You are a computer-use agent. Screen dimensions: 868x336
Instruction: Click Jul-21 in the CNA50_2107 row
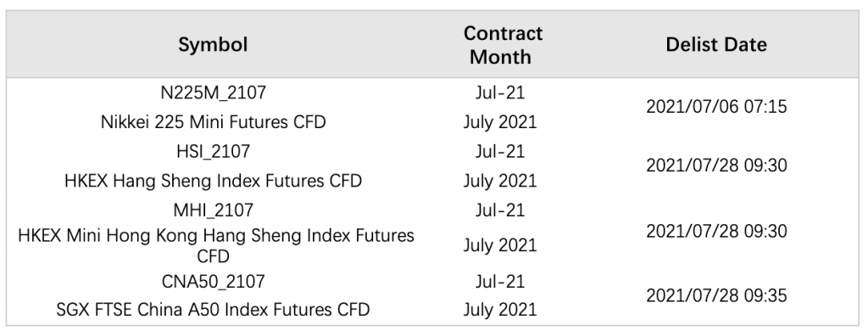coord(500,281)
